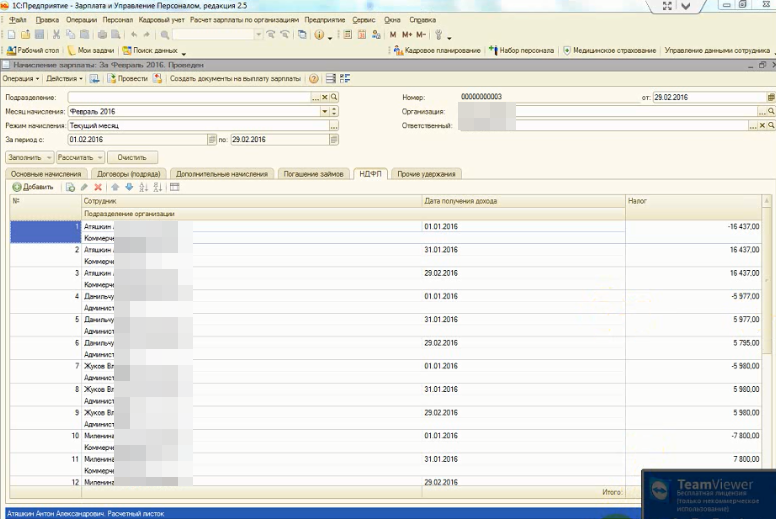Switch to the Прочие удержания tab
776x519 pixels.
click(x=426, y=174)
